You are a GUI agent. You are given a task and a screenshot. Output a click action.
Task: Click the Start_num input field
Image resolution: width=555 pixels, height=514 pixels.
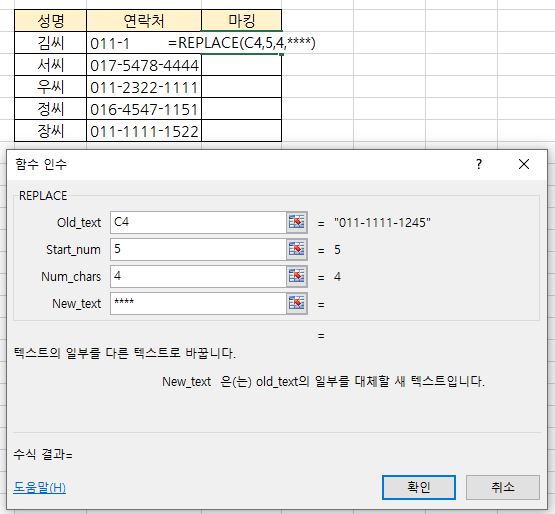point(198,250)
